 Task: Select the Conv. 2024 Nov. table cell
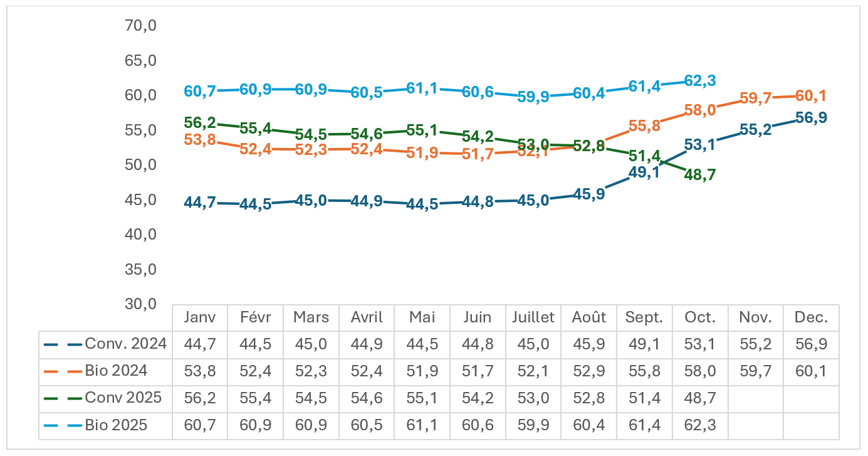tap(756, 344)
